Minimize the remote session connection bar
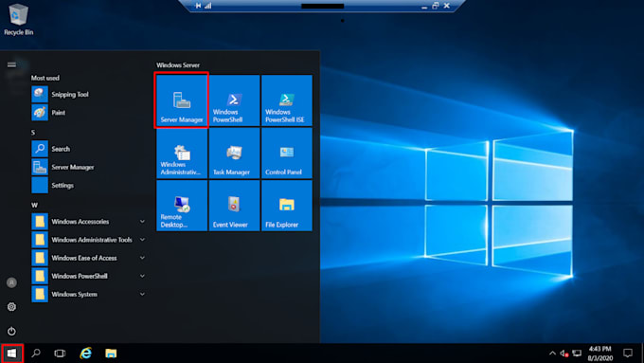 tap(424, 7)
